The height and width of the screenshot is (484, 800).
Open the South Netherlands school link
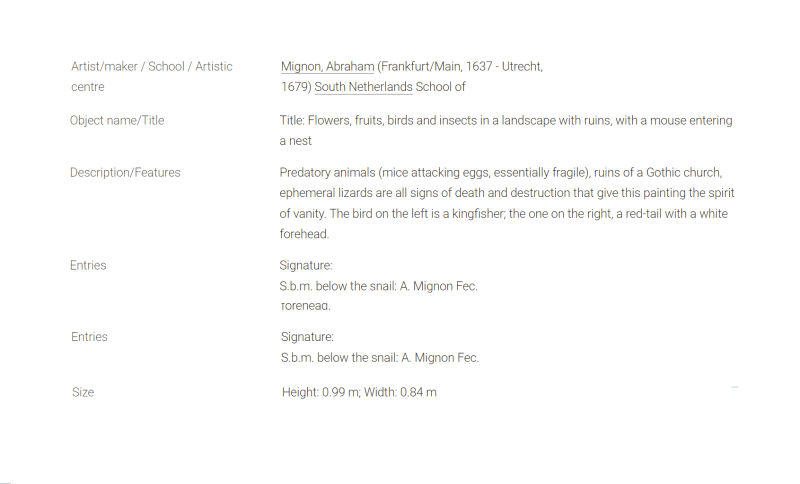363,87
